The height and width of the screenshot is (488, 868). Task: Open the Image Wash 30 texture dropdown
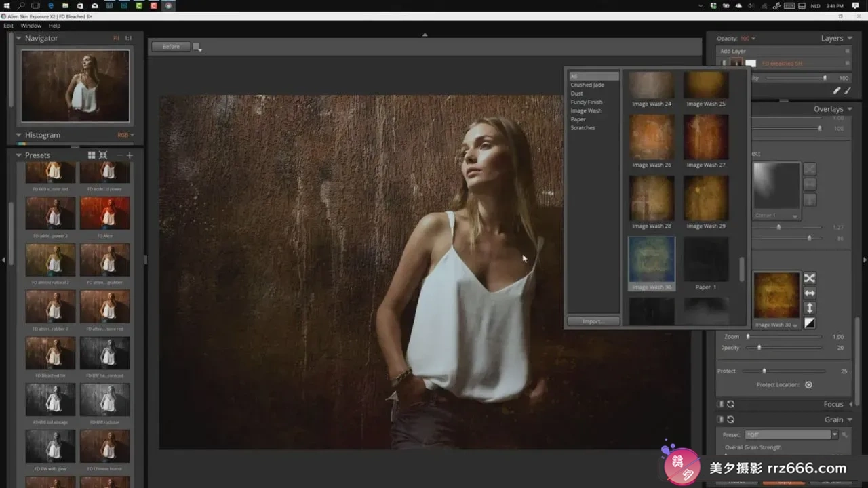tap(776, 325)
